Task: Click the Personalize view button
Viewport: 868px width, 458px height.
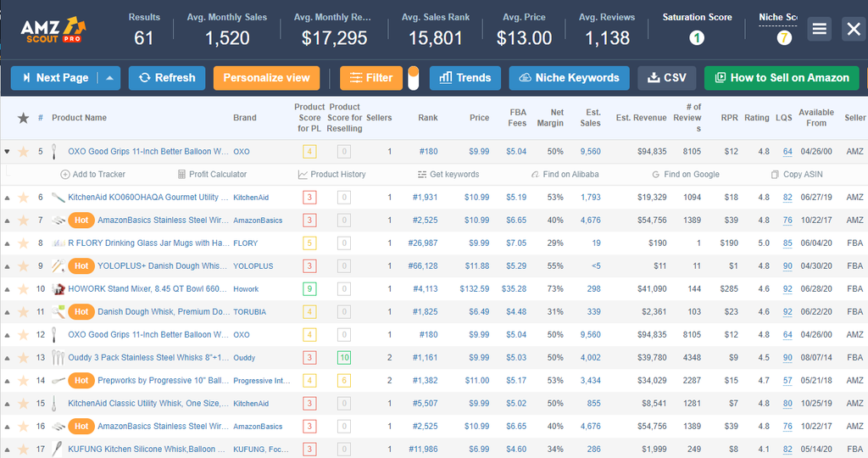Action: coord(266,78)
